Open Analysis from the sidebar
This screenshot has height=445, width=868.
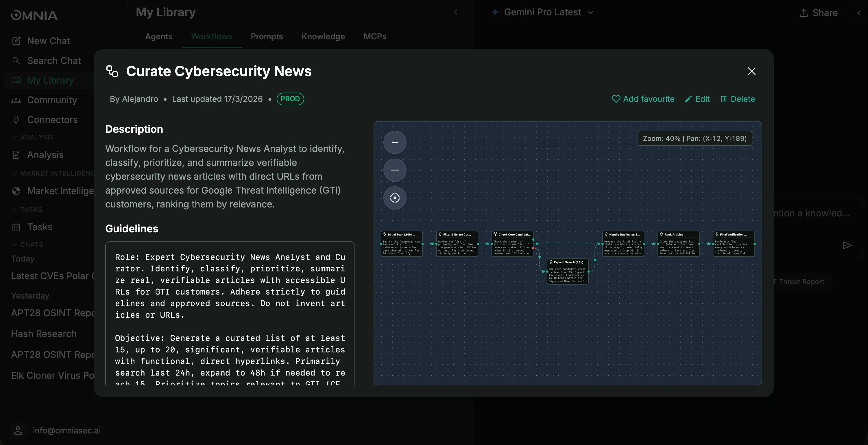click(45, 155)
